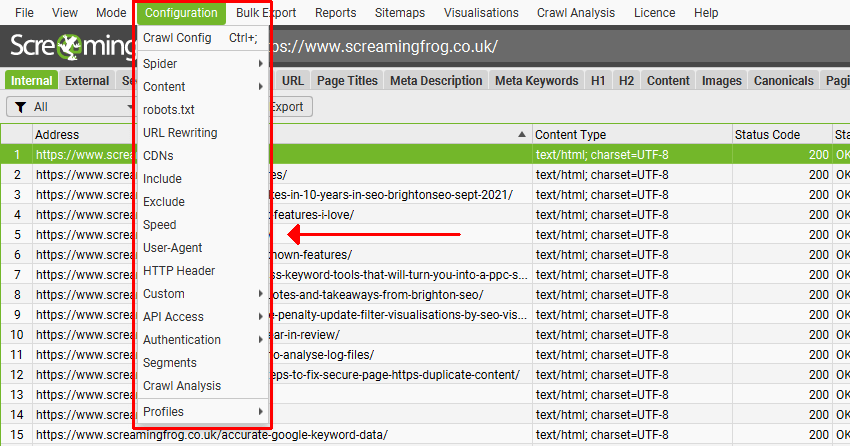
Task: Click the ascending sort arrow in Address header
Action: click(521, 134)
